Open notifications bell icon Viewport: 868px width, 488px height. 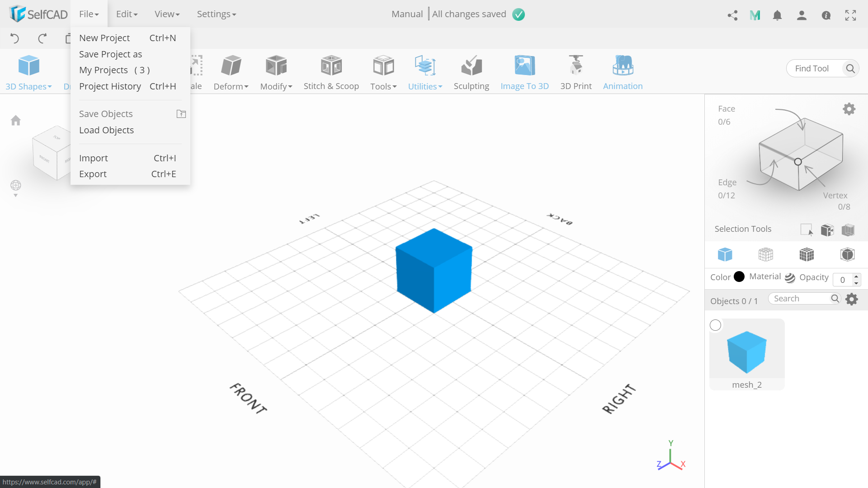(x=777, y=15)
